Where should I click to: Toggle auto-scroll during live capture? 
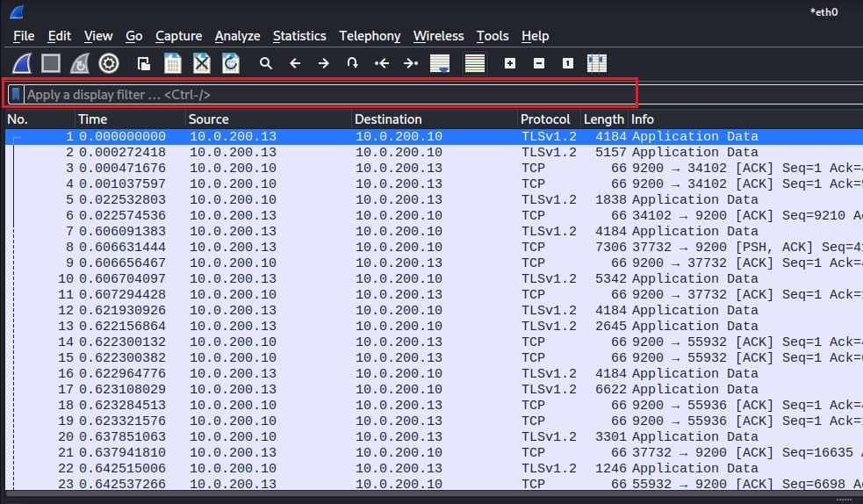(440, 63)
